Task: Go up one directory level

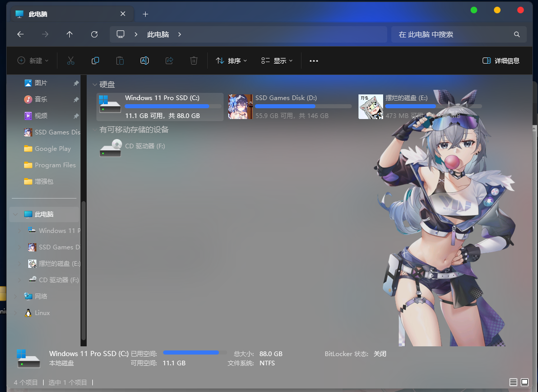Action: tap(70, 34)
